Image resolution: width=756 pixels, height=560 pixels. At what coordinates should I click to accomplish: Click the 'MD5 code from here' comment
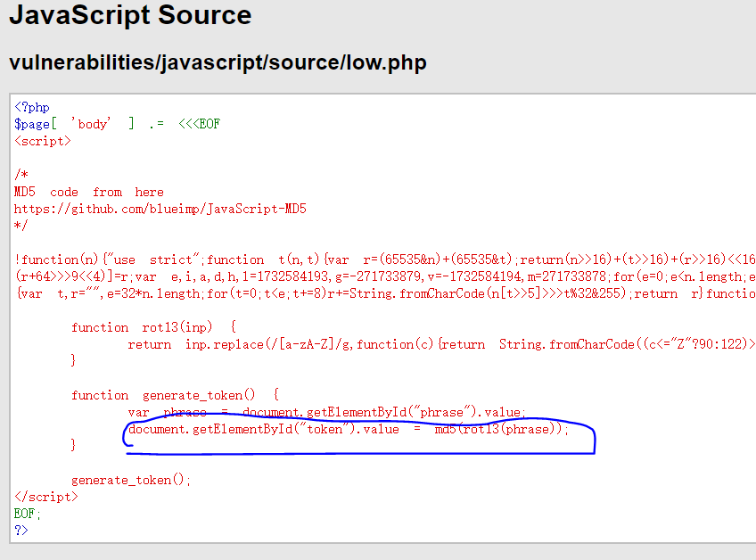(89, 192)
